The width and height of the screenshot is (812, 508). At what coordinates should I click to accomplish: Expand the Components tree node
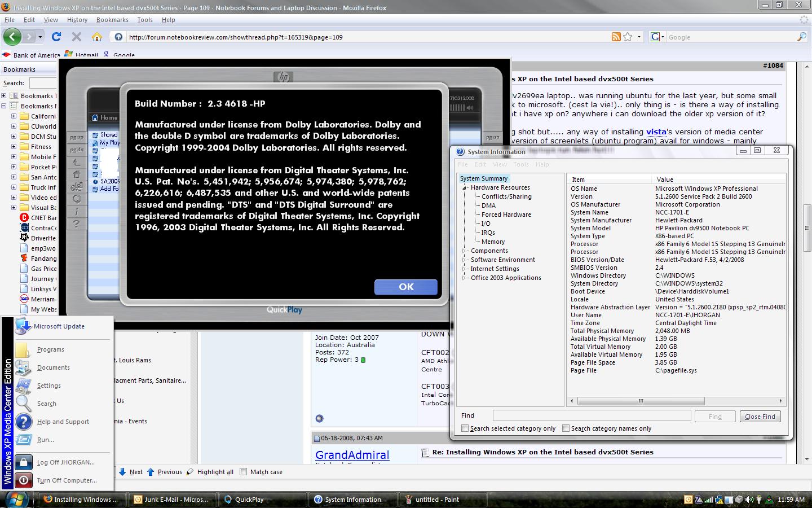pyautogui.click(x=465, y=251)
